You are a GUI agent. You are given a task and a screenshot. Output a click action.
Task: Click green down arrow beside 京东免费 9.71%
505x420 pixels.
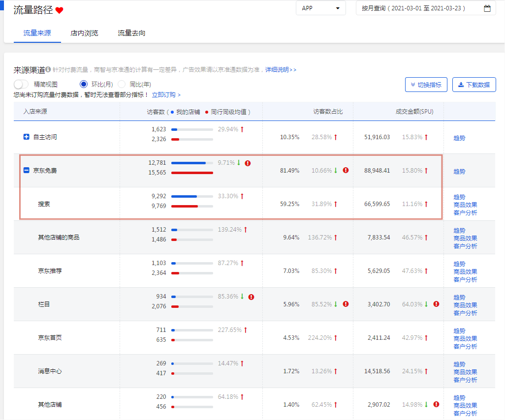[239, 163]
